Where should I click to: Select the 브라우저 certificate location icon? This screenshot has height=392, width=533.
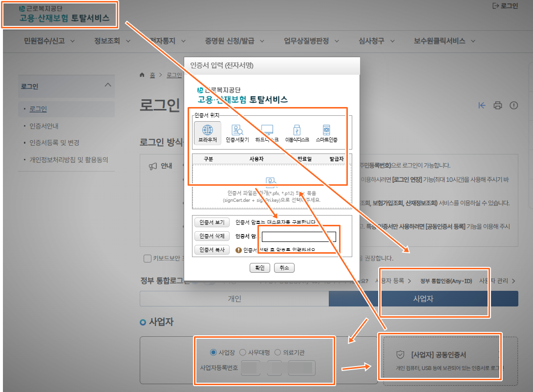(207, 133)
